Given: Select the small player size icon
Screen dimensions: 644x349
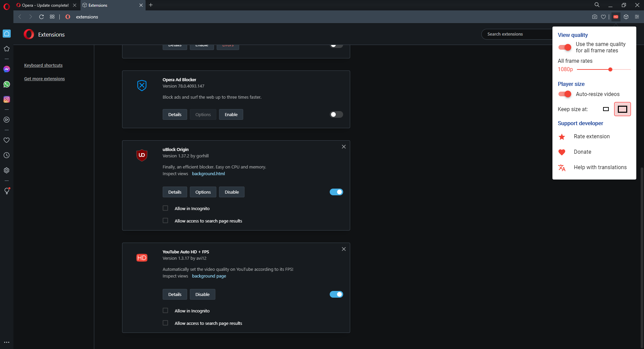Looking at the screenshot, I should tap(606, 109).
